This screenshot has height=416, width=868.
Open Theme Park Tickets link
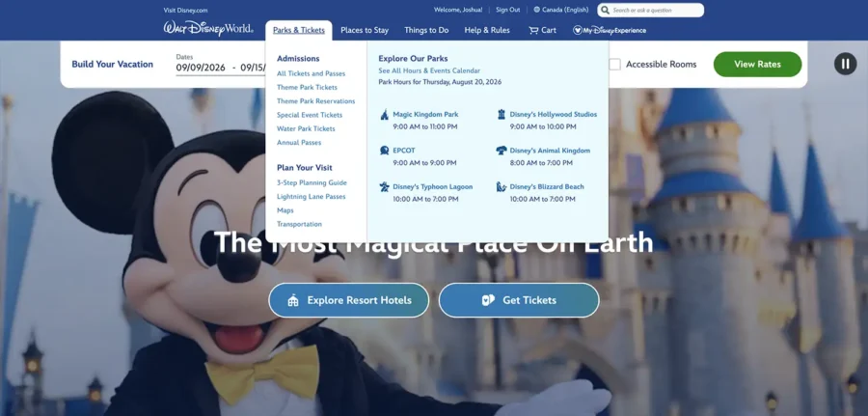tap(307, 88)
